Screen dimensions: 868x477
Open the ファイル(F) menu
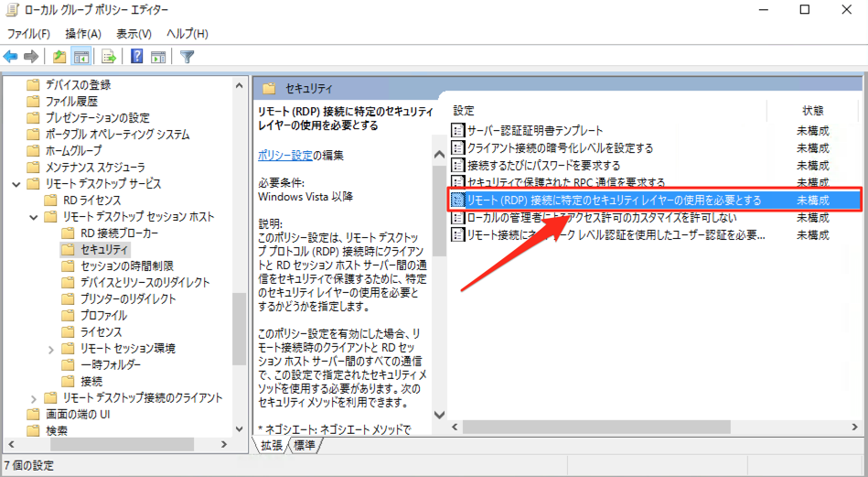(x=28, y=34)
